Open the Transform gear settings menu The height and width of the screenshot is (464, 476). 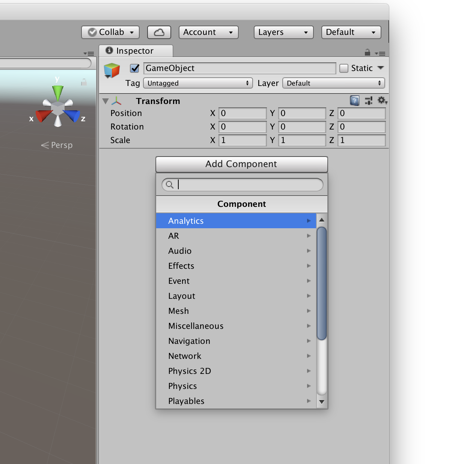pyautogui.click(x=382, y=101)
